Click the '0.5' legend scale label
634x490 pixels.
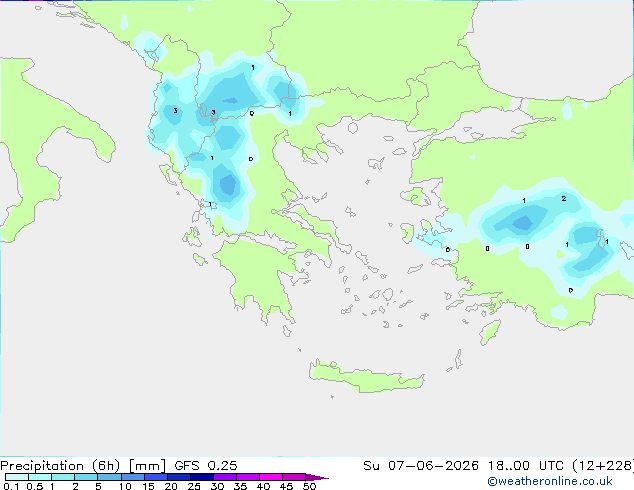tap(35, 486)
